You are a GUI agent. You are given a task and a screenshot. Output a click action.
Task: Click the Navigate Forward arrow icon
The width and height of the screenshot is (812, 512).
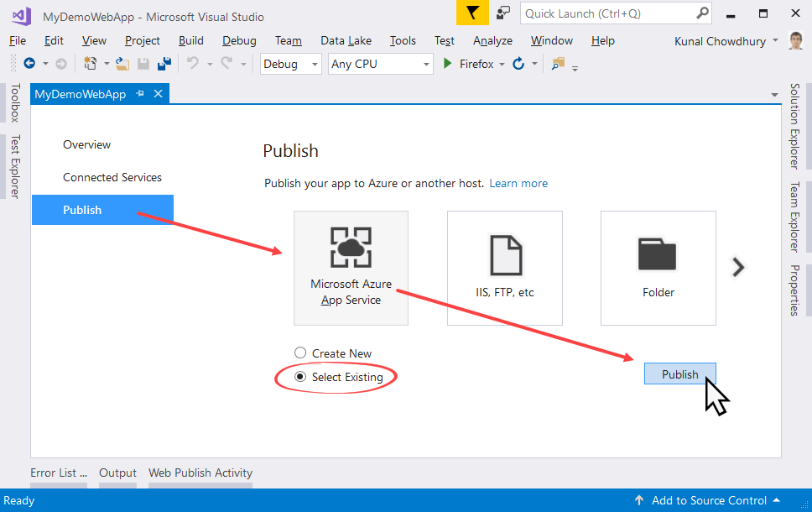[61, 64]
